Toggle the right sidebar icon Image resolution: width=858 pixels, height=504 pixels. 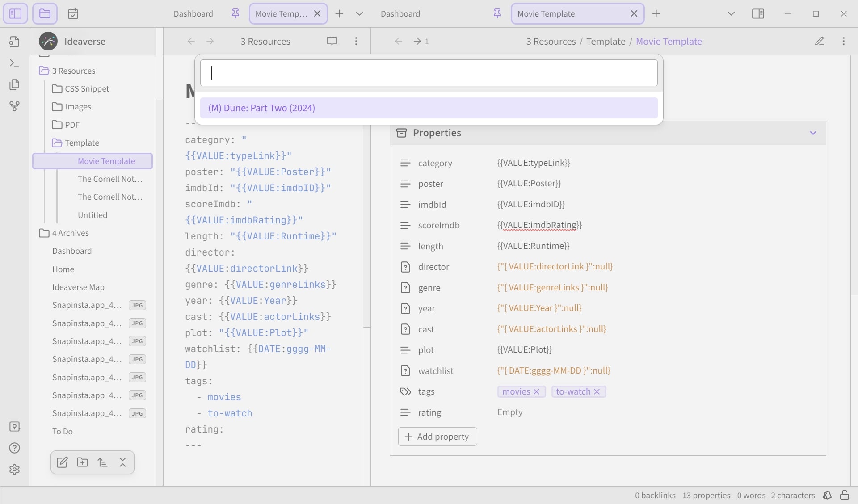pos(758,13)
